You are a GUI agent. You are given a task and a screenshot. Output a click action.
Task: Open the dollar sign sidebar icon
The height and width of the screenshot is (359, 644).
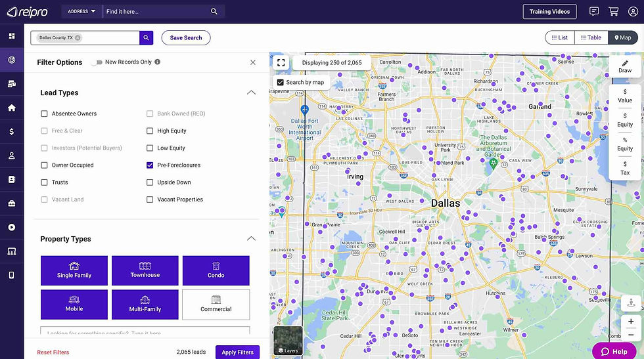(12, 131)
